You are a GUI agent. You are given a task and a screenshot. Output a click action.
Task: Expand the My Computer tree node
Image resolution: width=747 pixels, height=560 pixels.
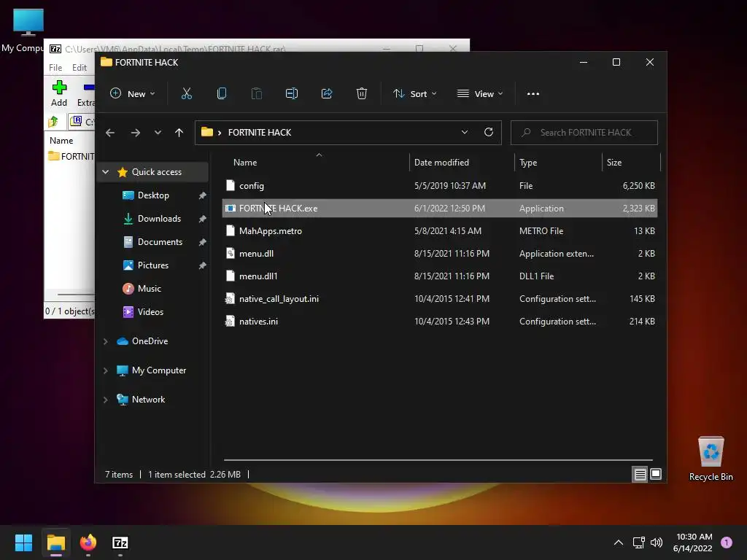pyautogui.click(x=106, y=370)
